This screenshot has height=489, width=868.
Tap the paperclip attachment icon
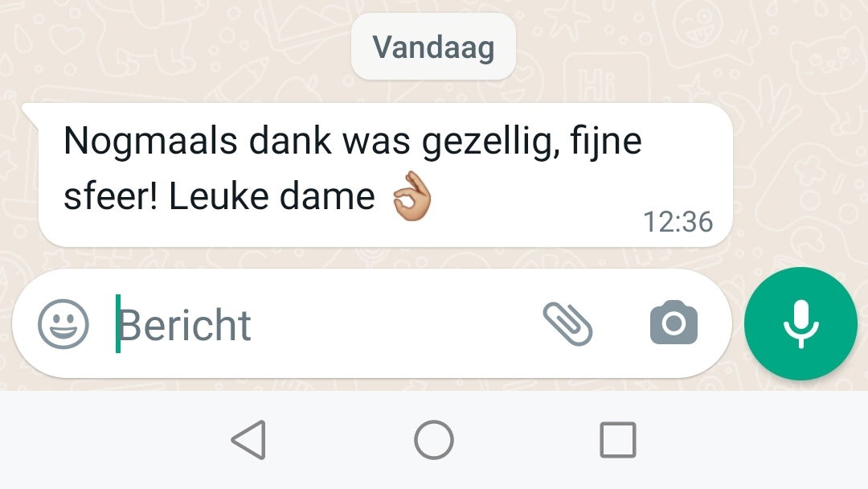[x=568, y=324]
